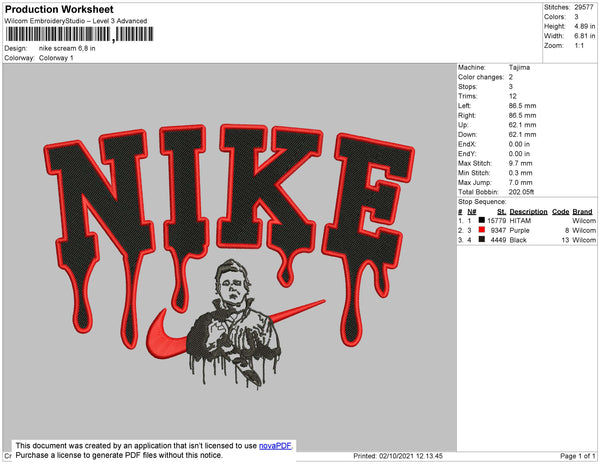Click Colors value 3
Viewport: 600px width, 464px height.
click(x=576, y=17)
